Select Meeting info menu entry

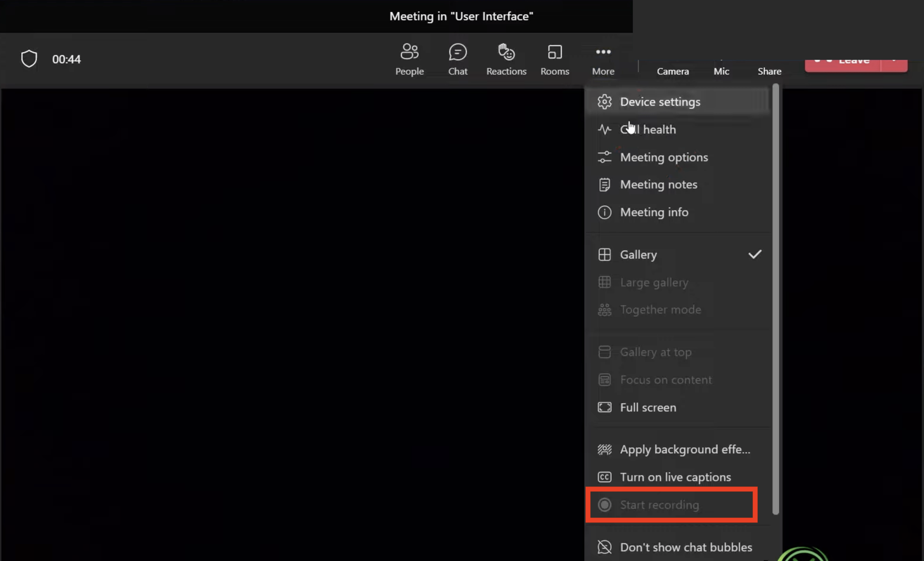tap(677, 212)
